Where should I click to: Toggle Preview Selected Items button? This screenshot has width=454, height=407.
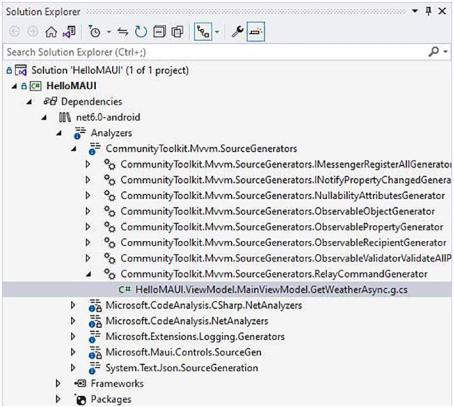point(256,32)
